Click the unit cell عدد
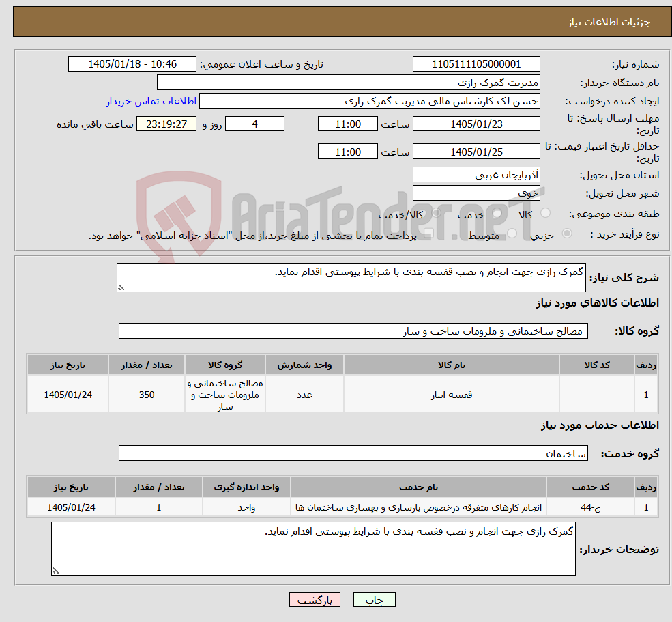 [x=304, y=395]
